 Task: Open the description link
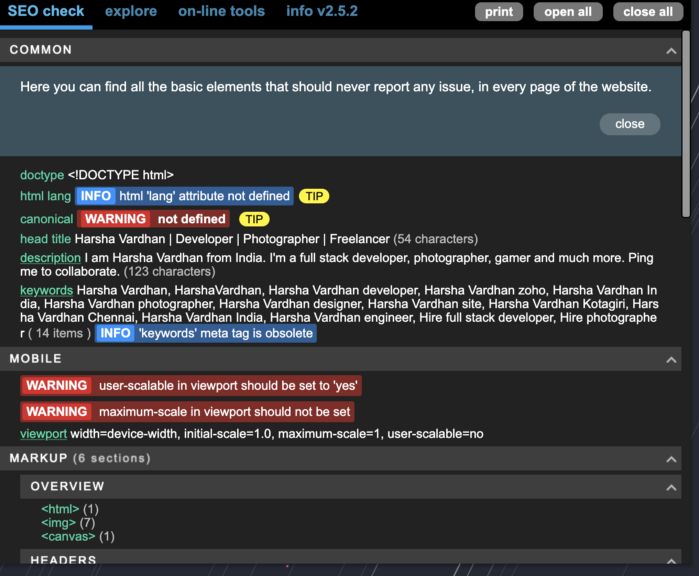point(50,258)
